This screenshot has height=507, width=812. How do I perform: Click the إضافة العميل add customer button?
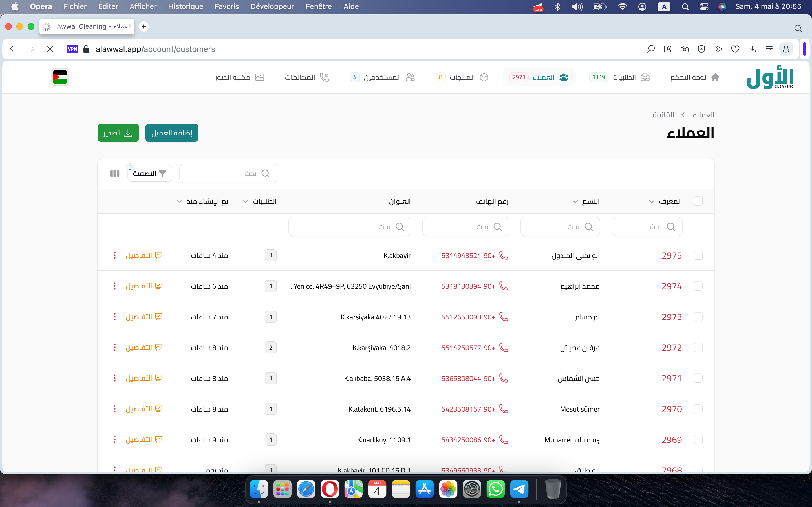point(171,133)
